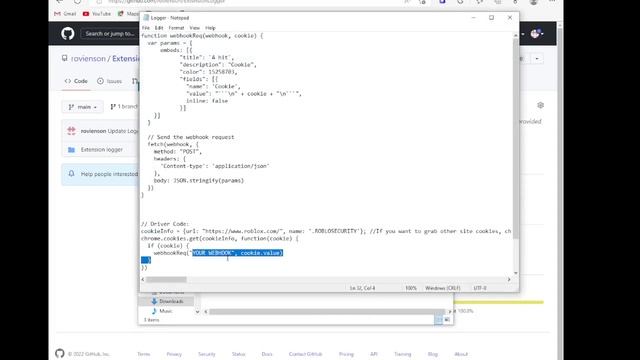Click the Notepad horizontal scrollbar left arrow
The height and width of the screenshot is (360, 640).
click(143, 280)
